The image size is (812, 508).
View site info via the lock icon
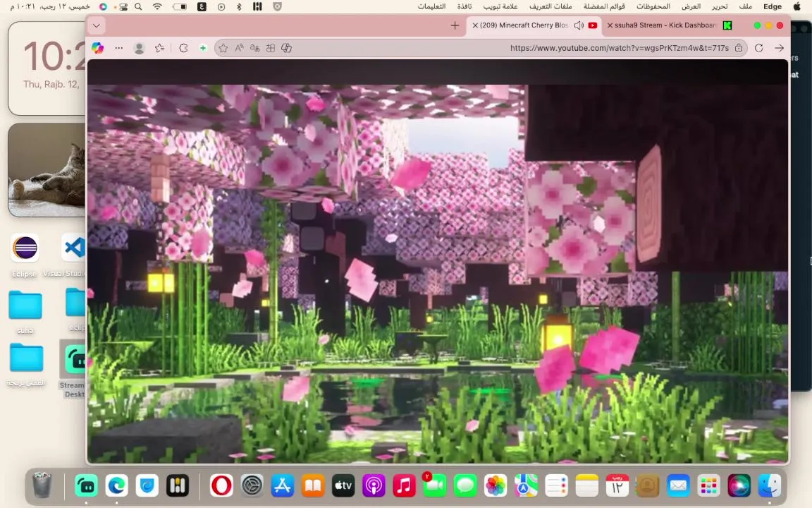pyautogui.click(x=739, y=48)
